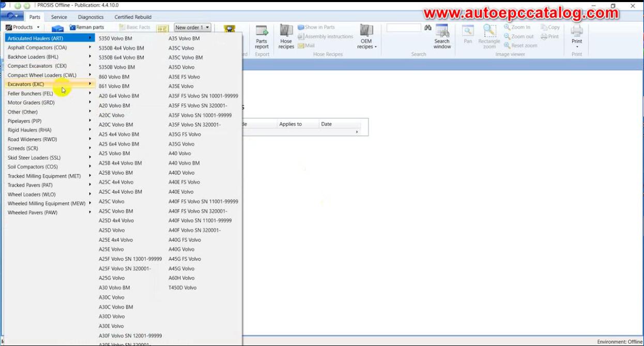Expand Feller Bunchers (FEL) submenu
The image size is (644, 346).
point(50,94)
